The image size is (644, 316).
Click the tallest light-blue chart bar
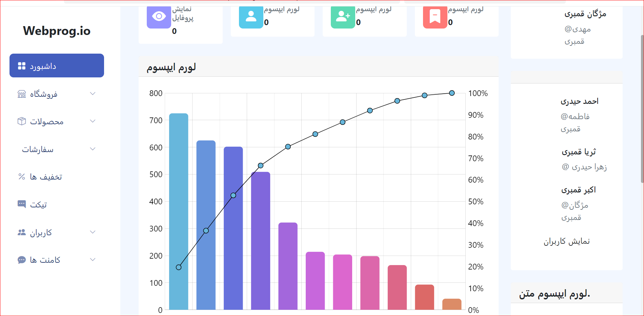click(179, 211)
